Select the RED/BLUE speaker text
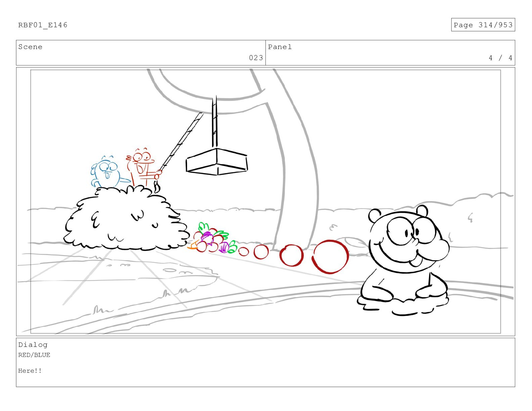Viewport: 532px width, 411px height. click(x=34, y=355)
